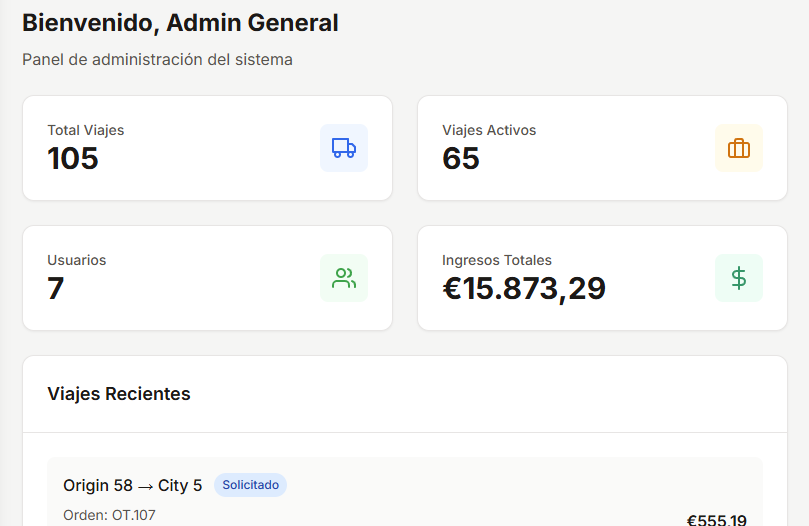Click the Total Viajes label
Viewport: 809px width, 526px height.
tap(86, 130)
